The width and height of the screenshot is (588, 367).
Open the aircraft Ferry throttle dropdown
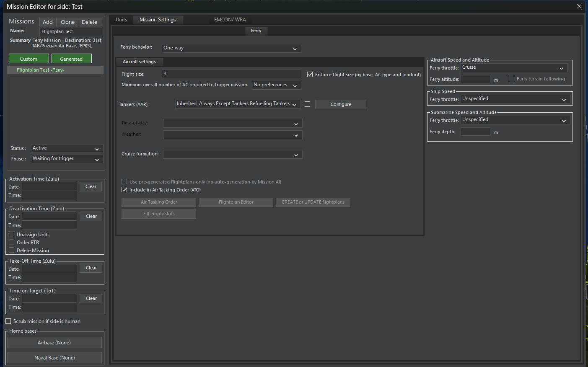point(514,67)
